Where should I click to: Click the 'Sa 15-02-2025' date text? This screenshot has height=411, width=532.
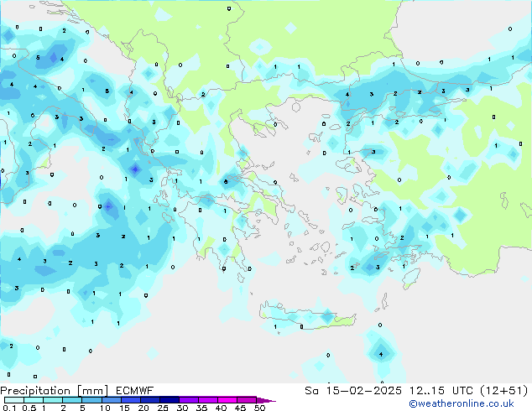click(x=353, y=391)
